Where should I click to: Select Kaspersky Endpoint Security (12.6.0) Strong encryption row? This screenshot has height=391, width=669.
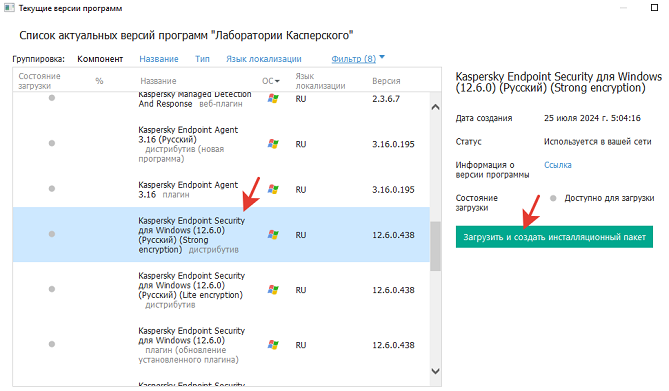[221, 235]
